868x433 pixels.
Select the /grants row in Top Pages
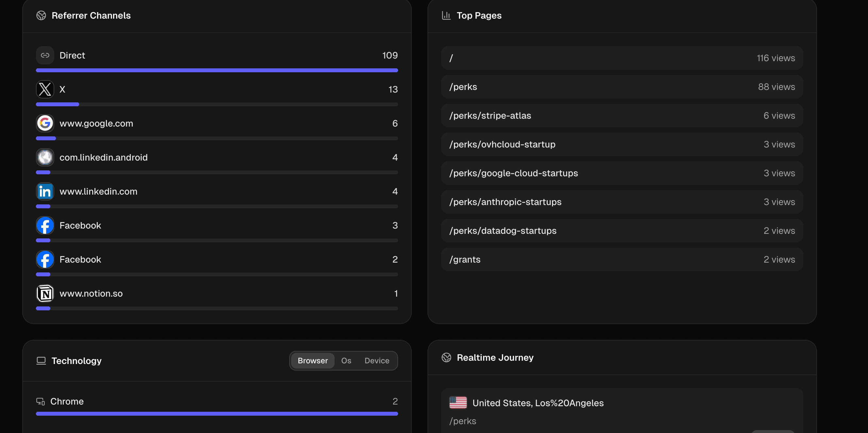point(622,259)
